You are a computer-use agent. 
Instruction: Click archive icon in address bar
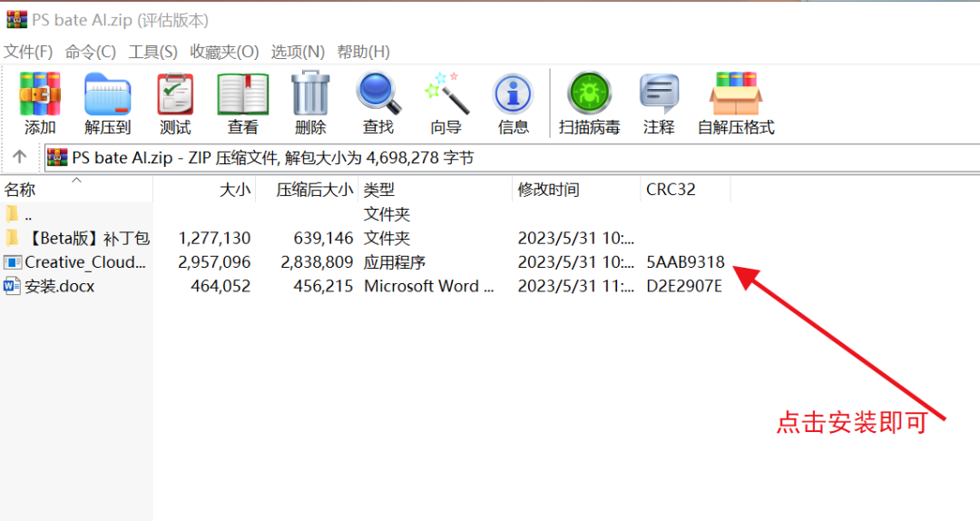(57, 157)
